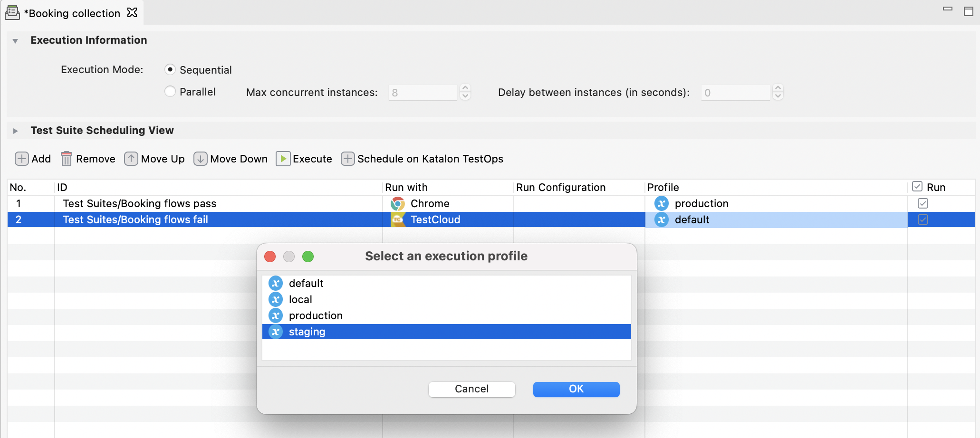
Task: Collapse the Execution Information section
Action: point(15,41)
